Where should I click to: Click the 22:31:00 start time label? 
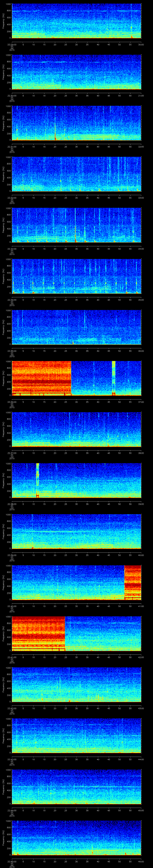[x=12, y=147]
